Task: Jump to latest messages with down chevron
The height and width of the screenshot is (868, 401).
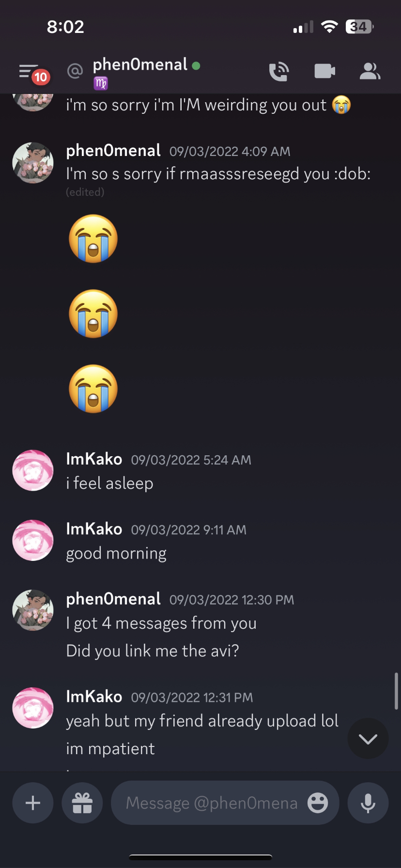Action: pyautogui.click(x=368, y=739)
